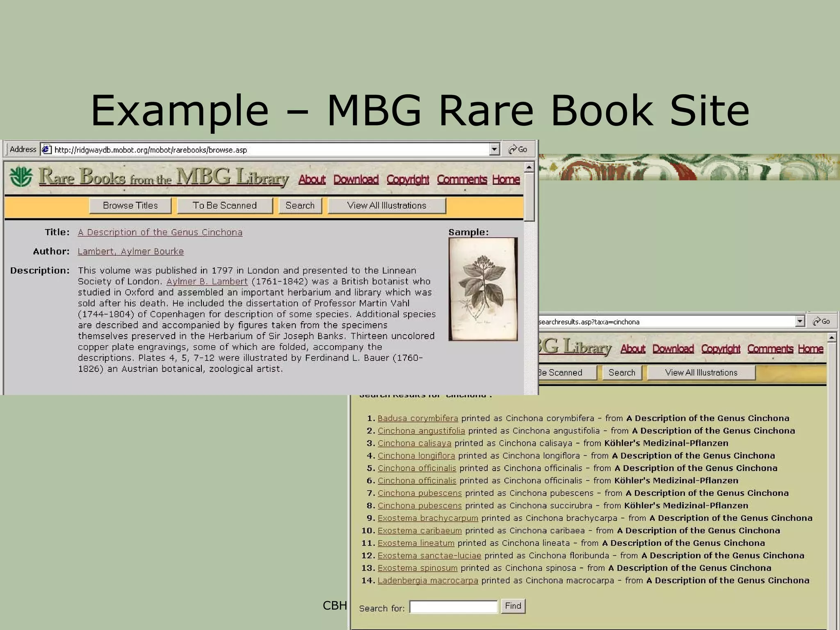This screenshot has width=840, height=630.
Task: Click Go button in browse.asp window
Action: 518,150
